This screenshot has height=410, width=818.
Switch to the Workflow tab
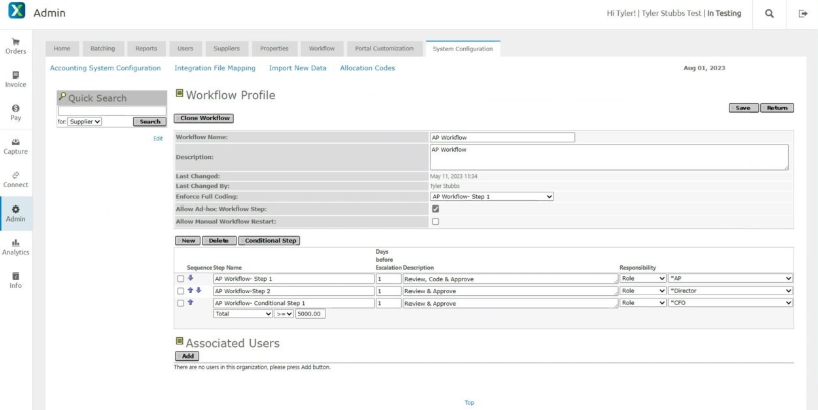tap(321, 48)
